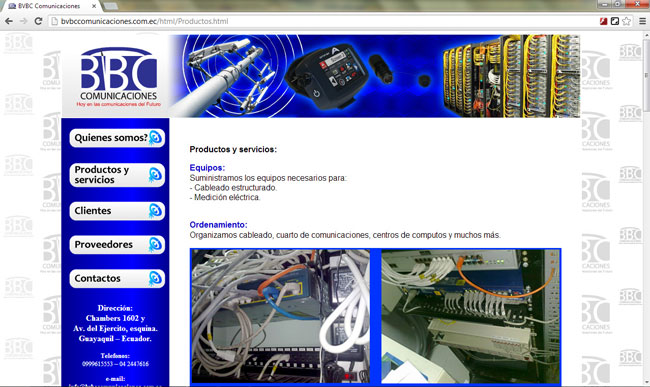This screenshot has height=387, width=650.
Task: Select the BVBC Comunicaciones browser tab
Action: (x=50, y=6)
